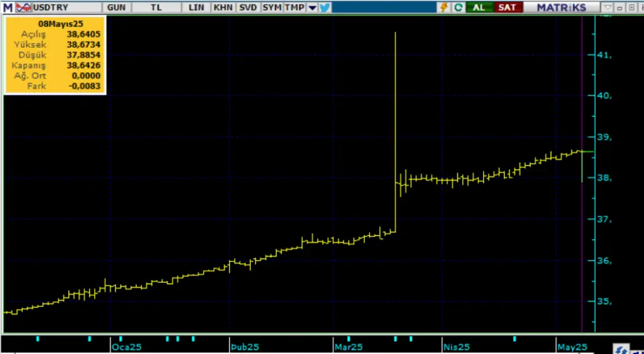Click the SYM toolbar button
644x354 pixels.
(272, 7)
